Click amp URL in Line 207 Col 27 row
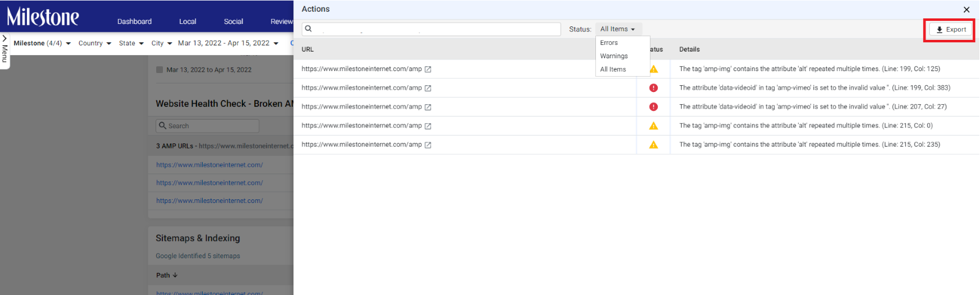This screenshot has height=295, width=980. coord(361,107)
